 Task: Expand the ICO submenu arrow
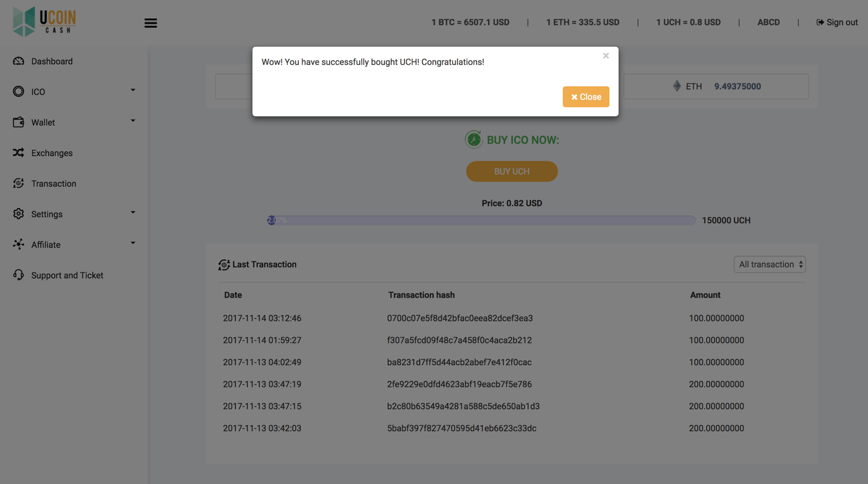pyautogui.click(x=133, y=90)
